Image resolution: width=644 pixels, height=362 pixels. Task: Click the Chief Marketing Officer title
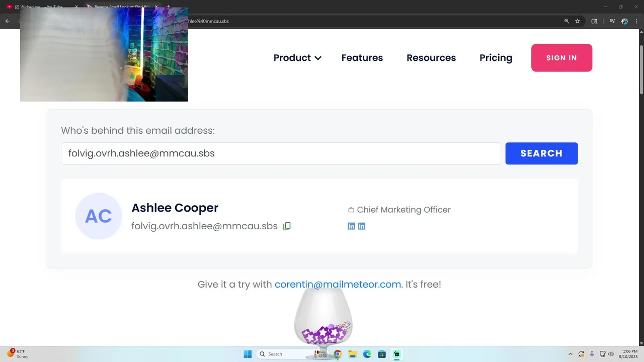coord(404,210)
